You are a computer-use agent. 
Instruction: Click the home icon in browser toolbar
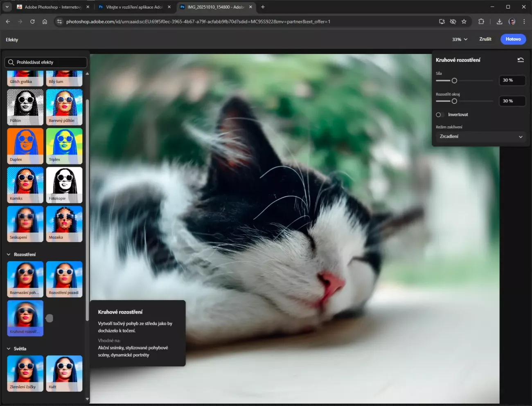coord(45,22)
